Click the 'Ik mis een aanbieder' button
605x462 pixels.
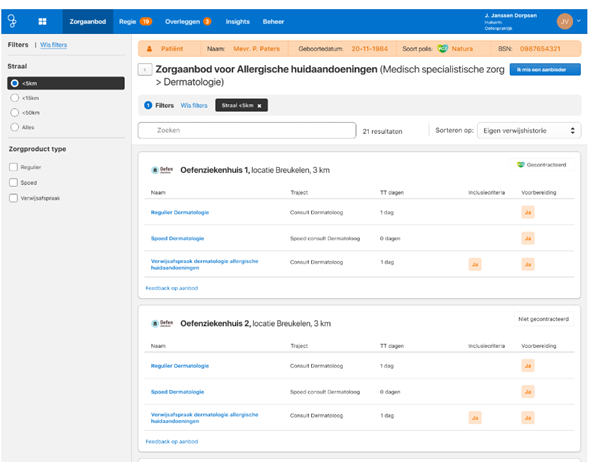(x=545, y=69)
